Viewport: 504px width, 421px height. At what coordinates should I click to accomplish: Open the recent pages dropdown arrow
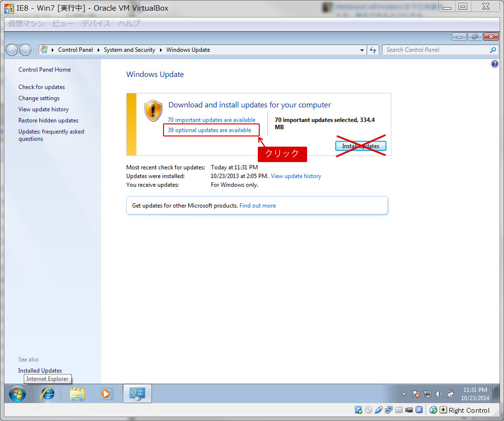pos(35,50)
